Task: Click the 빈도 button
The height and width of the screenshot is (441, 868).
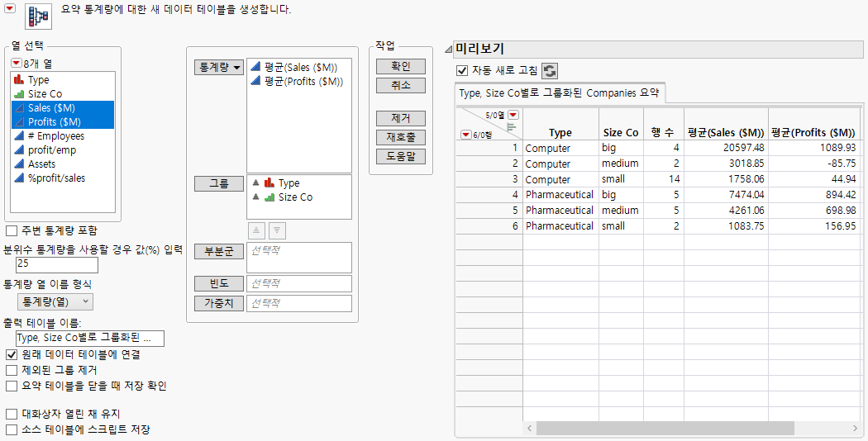Action: pos(219,284)
